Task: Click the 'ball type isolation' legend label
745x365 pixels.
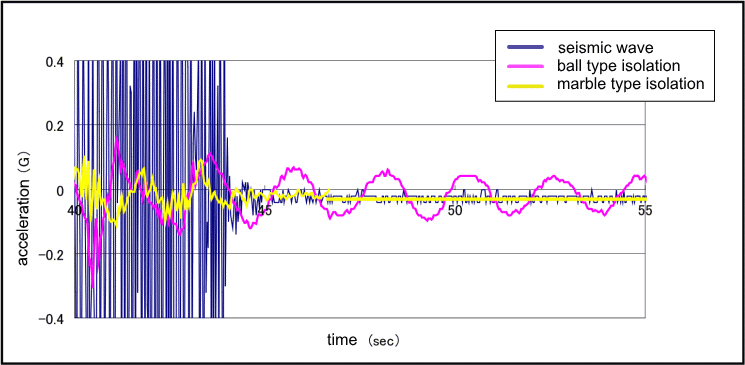Action: pos(619,65)
